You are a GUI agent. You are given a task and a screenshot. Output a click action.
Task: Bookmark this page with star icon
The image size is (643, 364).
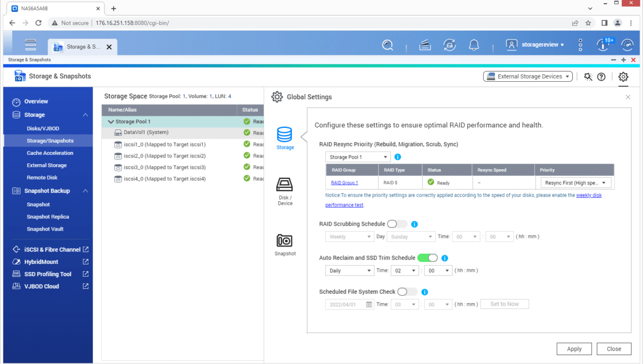point(588,23)
